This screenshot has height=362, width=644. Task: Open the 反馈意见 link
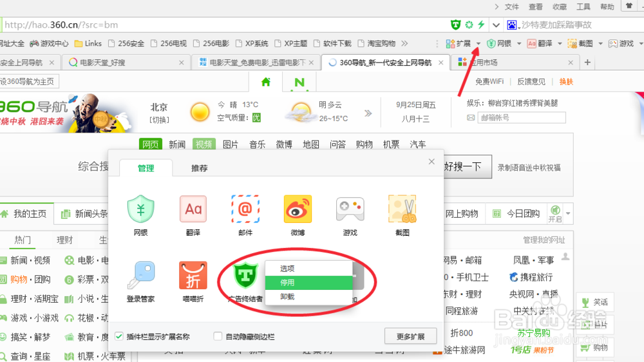point(531,82)
